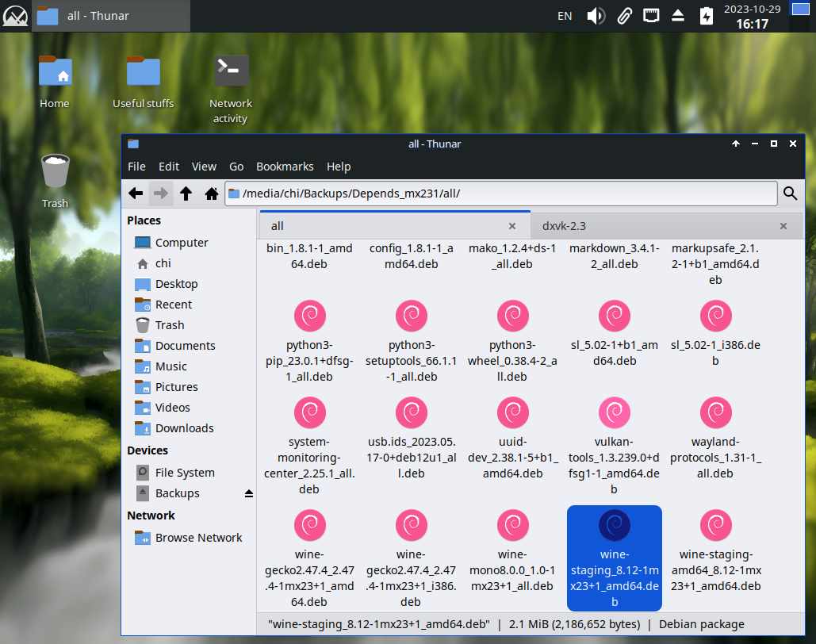Go to the parent folder with up arrow

[186, 194]
